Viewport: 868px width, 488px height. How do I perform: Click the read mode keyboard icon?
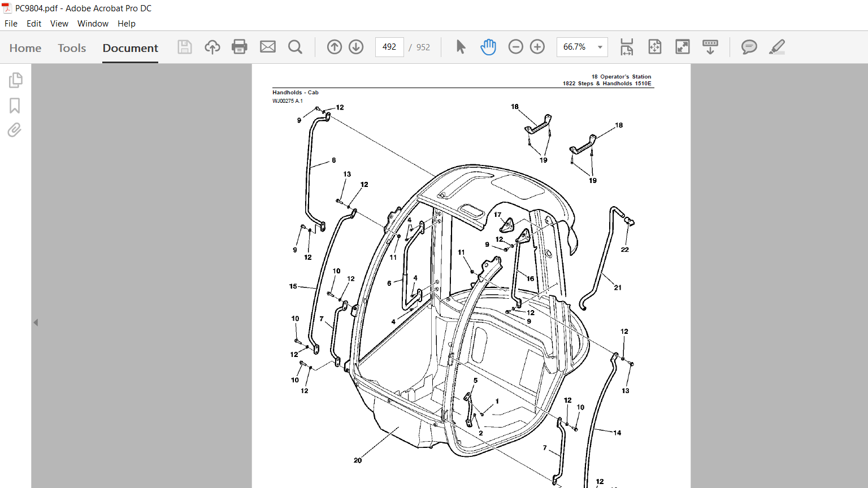[x=710, y=47]
